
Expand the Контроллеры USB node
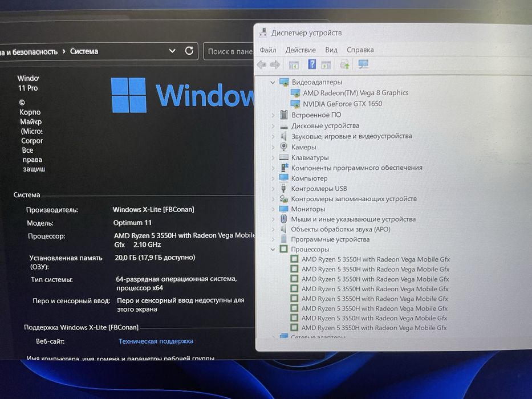tap(273, 189)
